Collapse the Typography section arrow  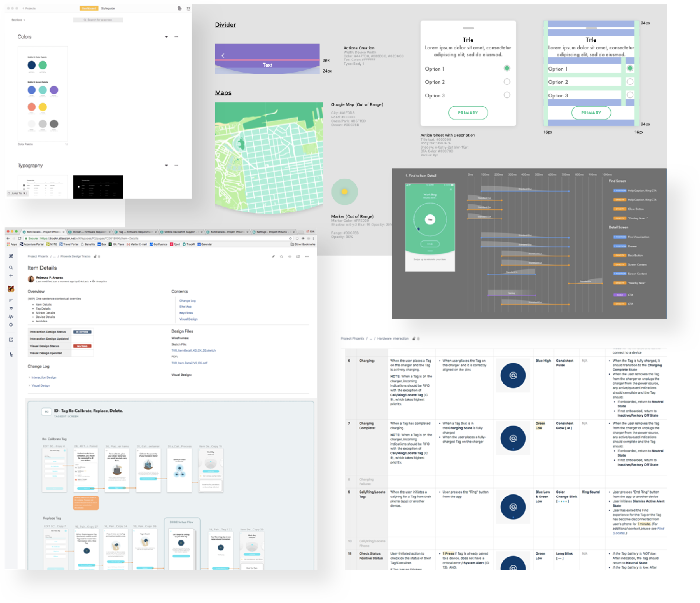(166, 165)
